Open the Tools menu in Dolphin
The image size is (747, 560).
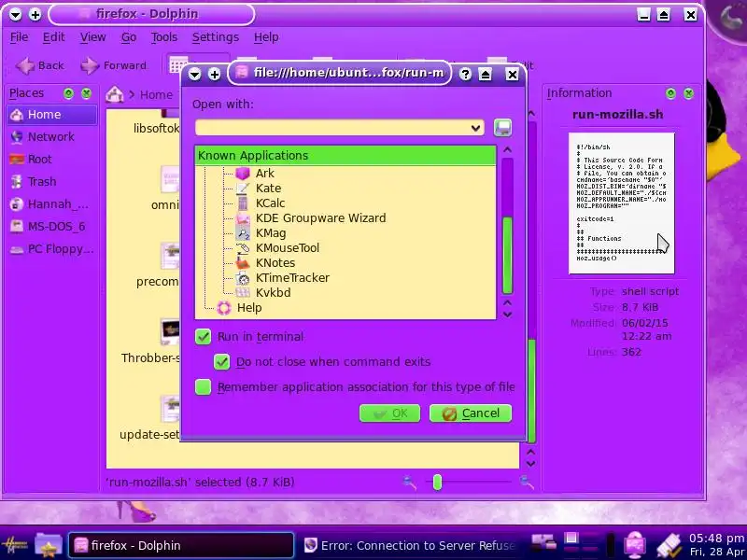click(x=164, y=37)
